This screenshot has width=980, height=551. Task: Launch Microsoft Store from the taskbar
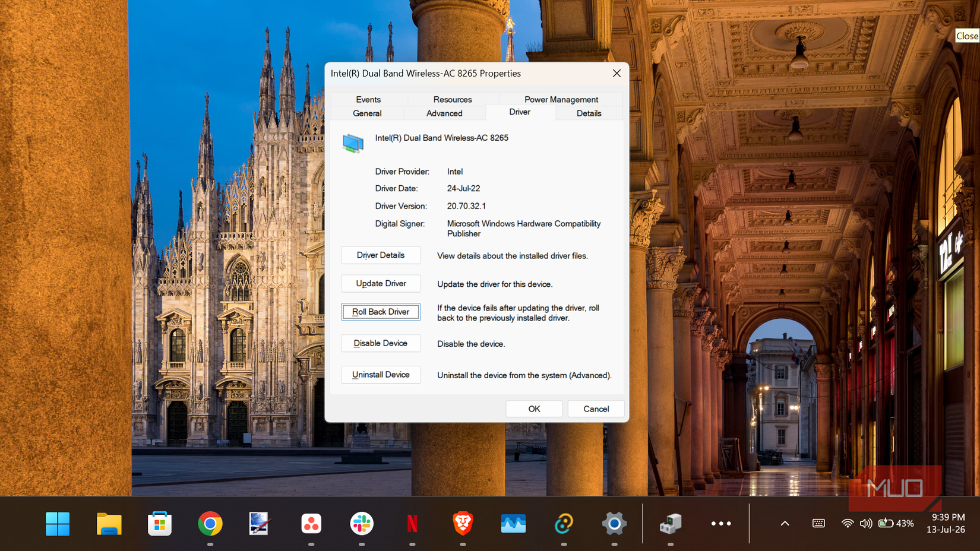click(160, 524)
